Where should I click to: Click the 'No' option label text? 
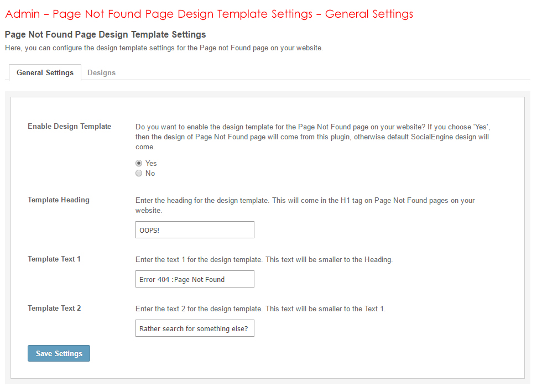pyautogui.click(x=150, y=173)
